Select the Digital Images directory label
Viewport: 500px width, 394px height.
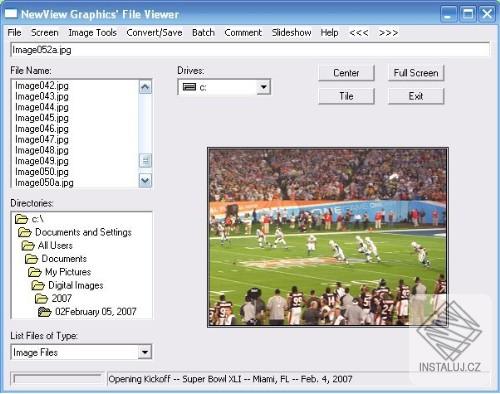[x=76, y=285]
